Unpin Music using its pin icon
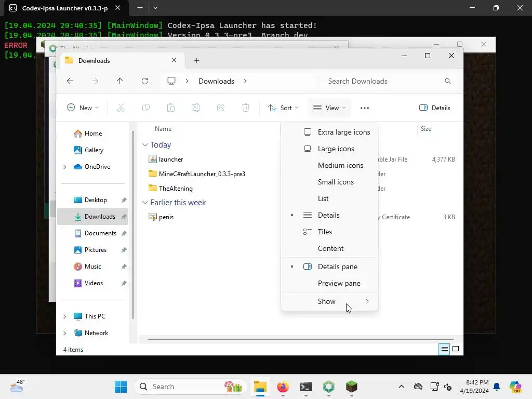532x399 pixels. pos(124,267)
